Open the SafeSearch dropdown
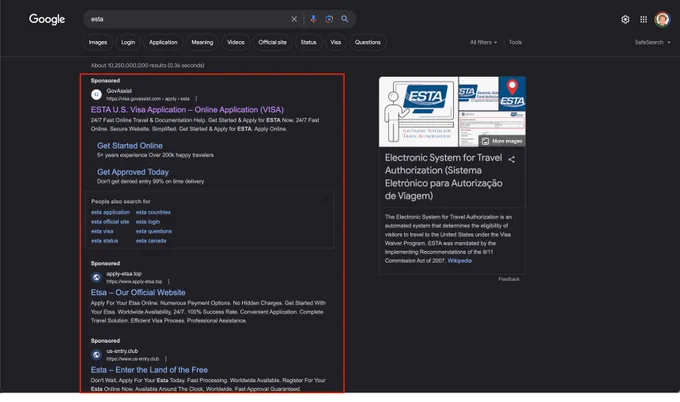 click(653, 42)
